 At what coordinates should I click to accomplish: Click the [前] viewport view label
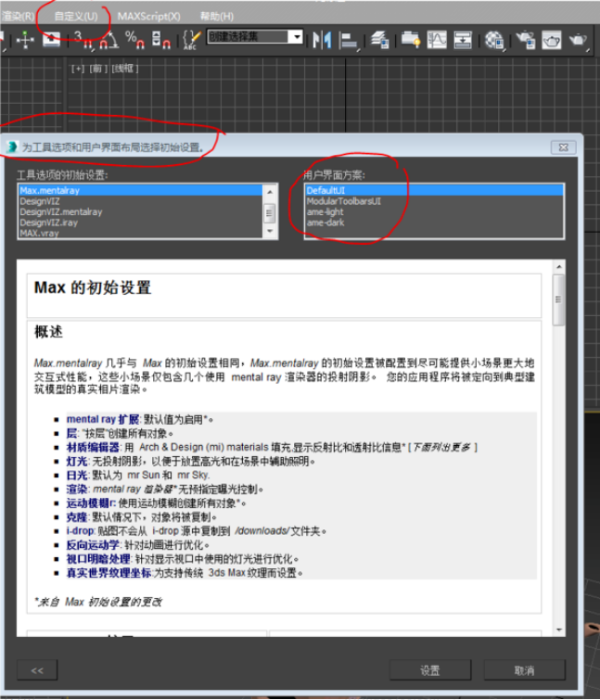coord(97,69)
